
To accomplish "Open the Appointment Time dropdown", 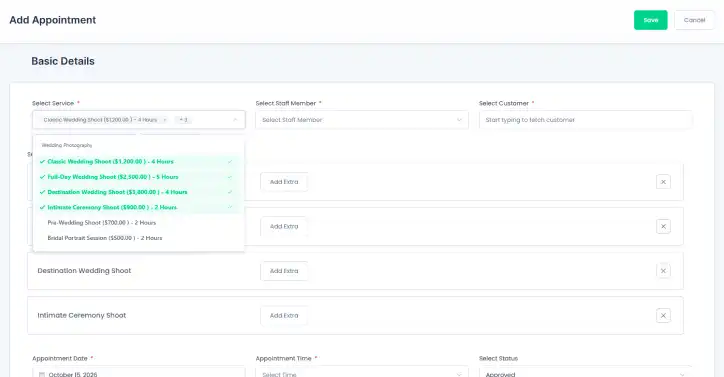I will (362, 372).
